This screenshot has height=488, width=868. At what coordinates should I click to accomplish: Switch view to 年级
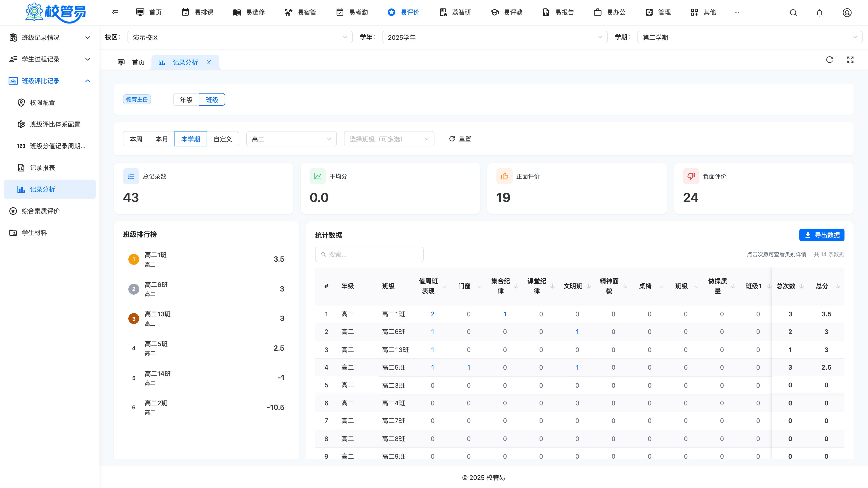[x=186, y=100]
